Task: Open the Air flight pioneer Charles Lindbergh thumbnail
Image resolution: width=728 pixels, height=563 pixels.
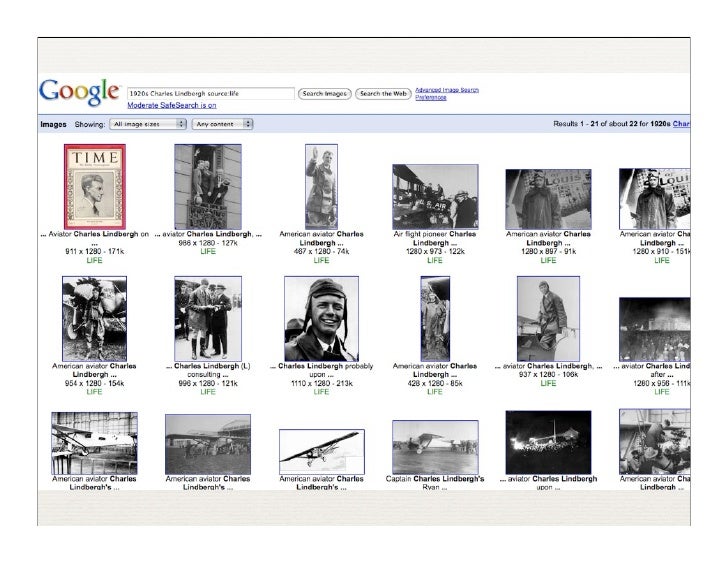Action: [x=435, y=196]
